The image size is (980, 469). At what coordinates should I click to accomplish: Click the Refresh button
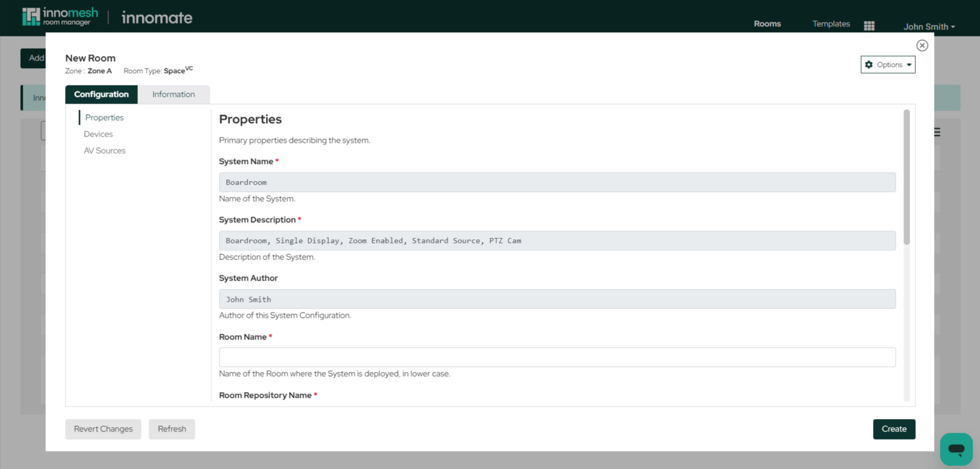coord(172,429)
